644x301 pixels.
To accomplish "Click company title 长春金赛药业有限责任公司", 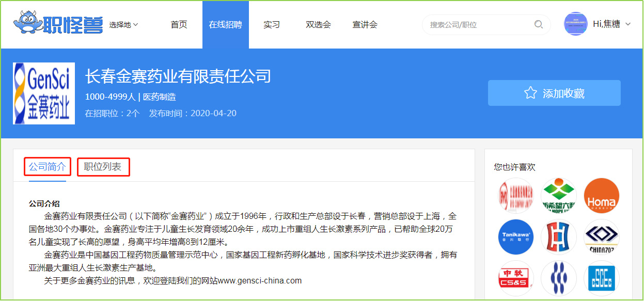I will 178,76.
